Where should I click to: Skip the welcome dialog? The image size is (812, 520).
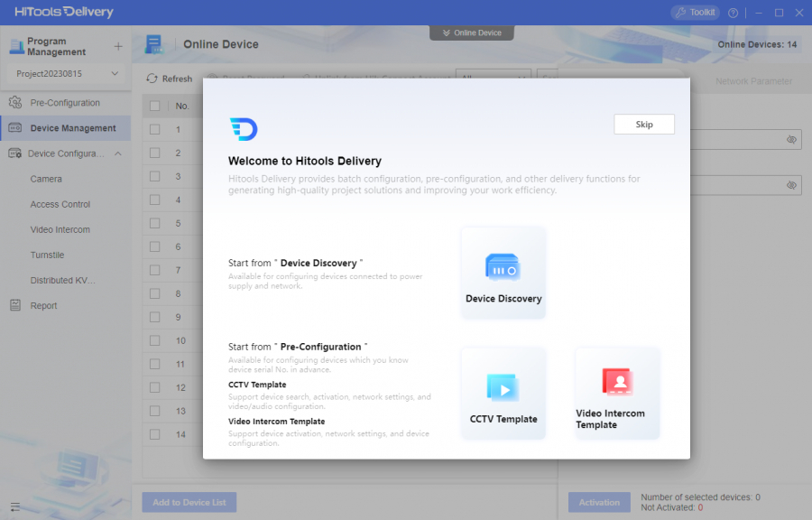[x=644, y=125]
